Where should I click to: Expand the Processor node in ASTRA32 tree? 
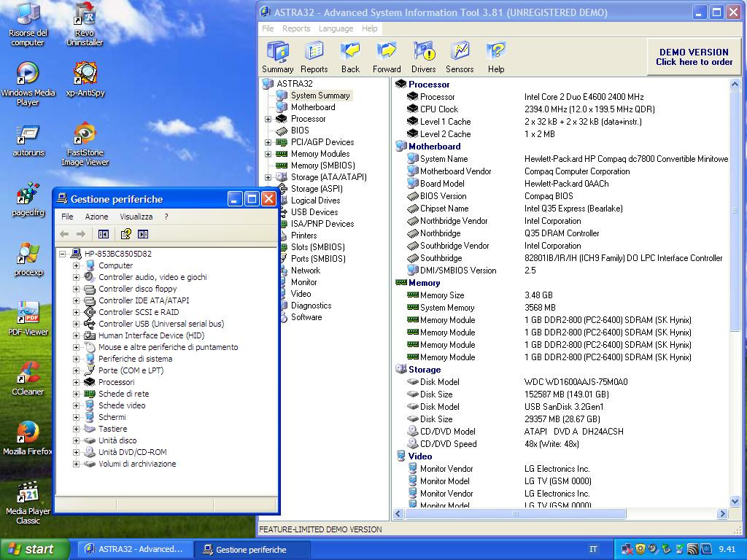pos(268,119)
